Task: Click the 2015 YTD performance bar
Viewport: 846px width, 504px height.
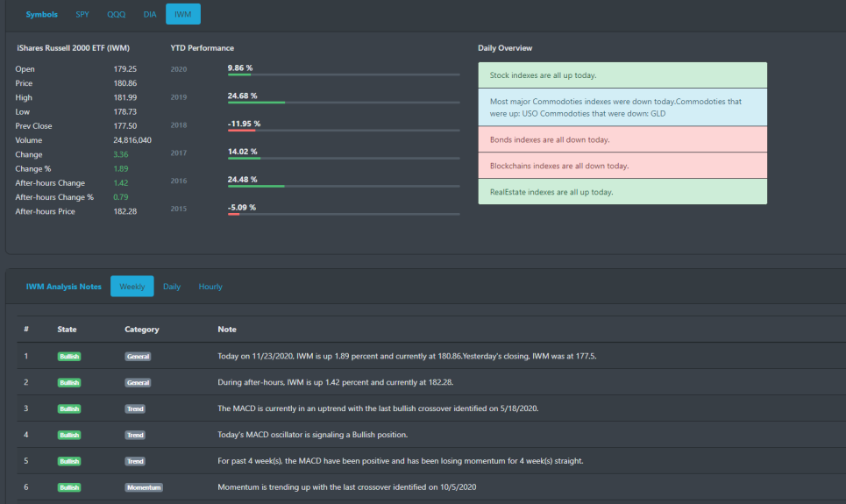Action: (344, 214)
